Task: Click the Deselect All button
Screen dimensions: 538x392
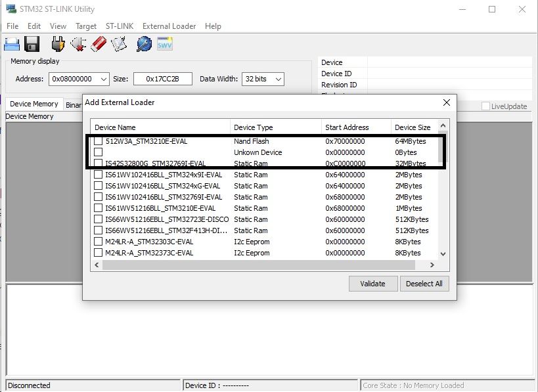Action: pyautogui.click(x=424, y=284)
